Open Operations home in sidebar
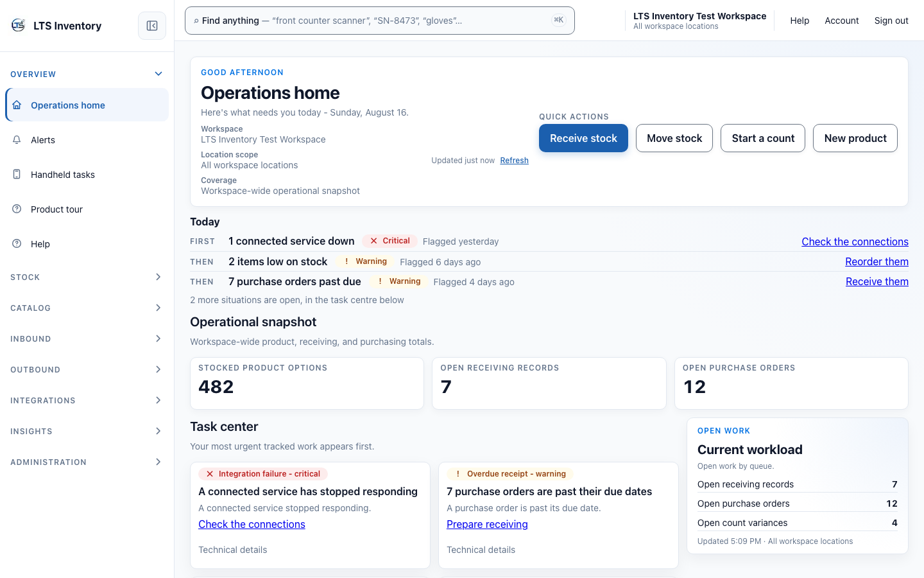 [x=87, y=105]
